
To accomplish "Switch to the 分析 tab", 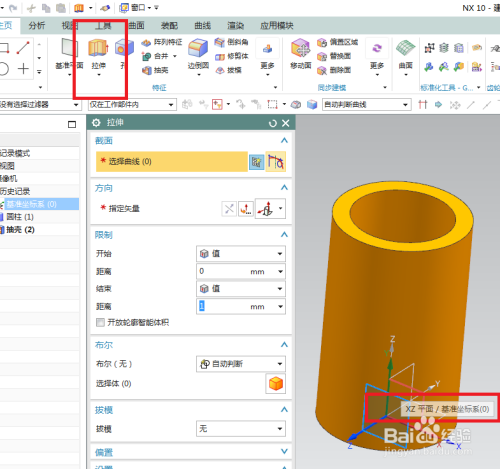I will click(x=36, y=26).
